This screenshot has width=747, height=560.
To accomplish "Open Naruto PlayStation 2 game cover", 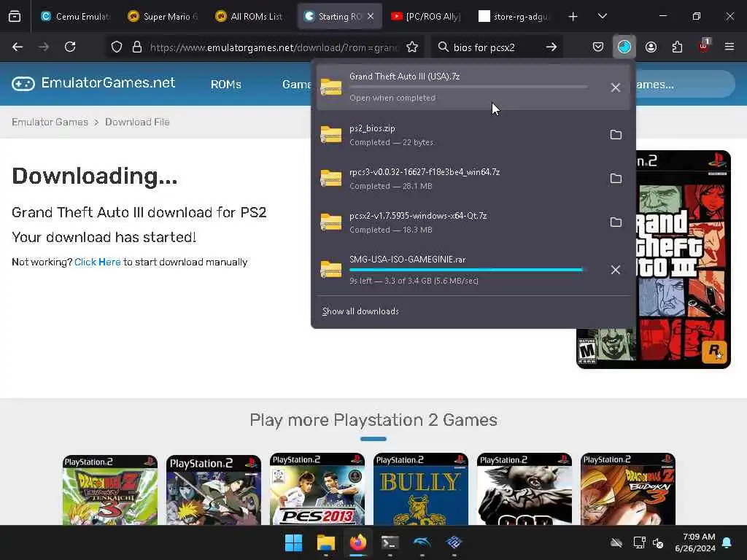I will (214, 489).
